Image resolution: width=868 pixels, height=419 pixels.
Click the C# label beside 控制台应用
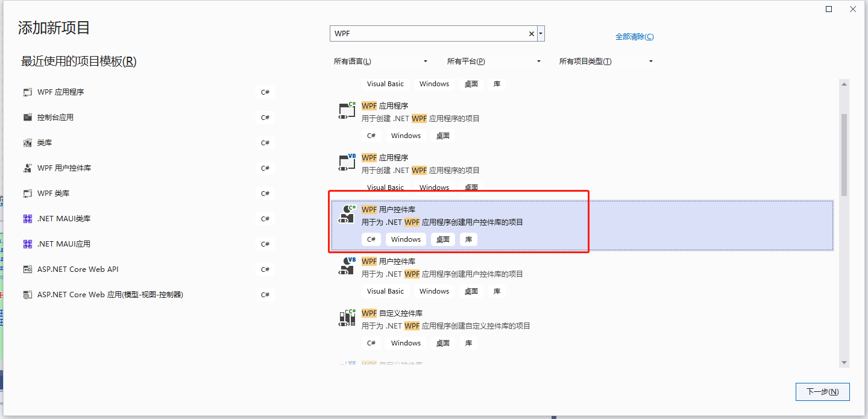tap(265, 118)
